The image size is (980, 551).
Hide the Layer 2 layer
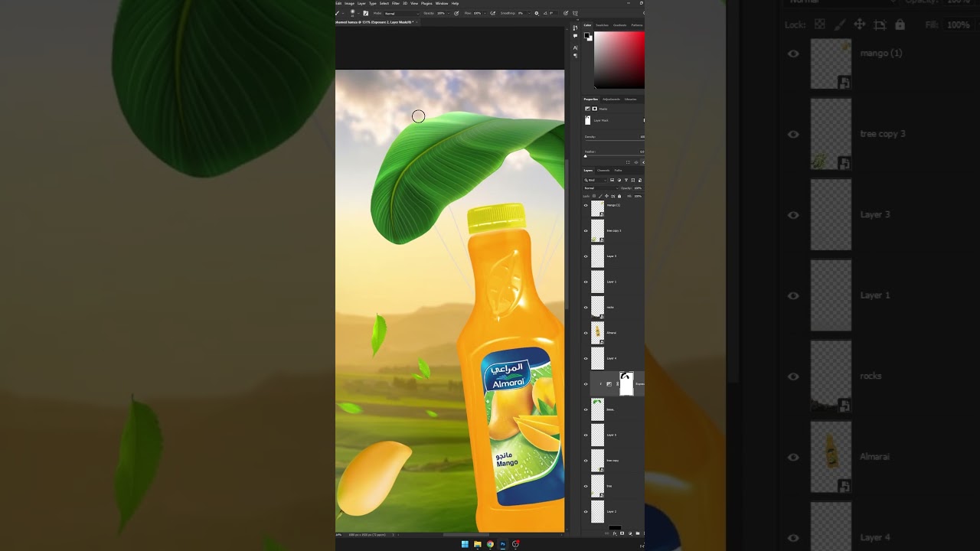[586, 511]
